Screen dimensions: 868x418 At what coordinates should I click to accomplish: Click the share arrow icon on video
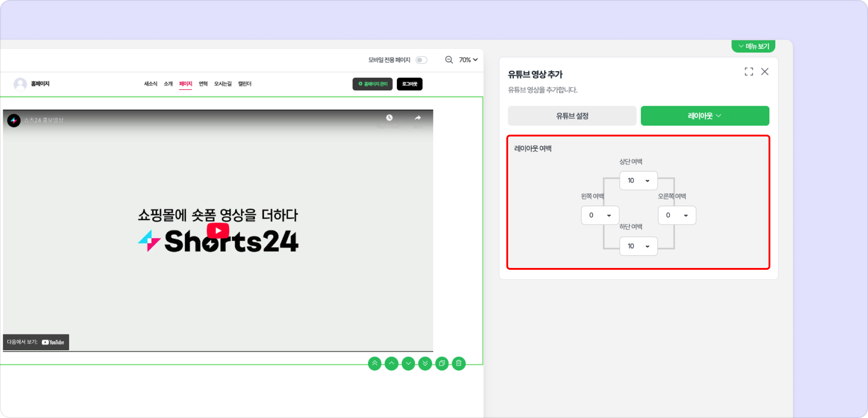click(418, 118)
